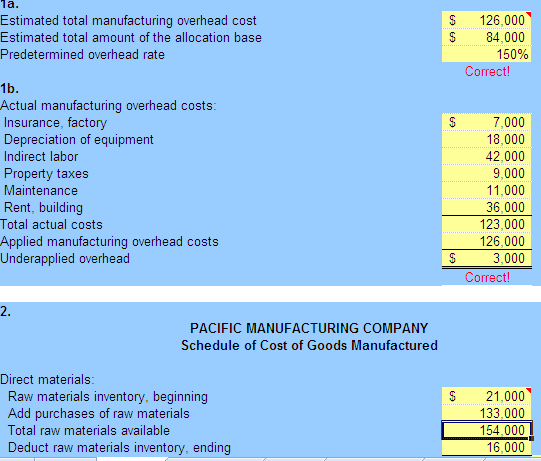
Task: Select the predetermined overhead rate cell 150%
Action: (486, 54)
